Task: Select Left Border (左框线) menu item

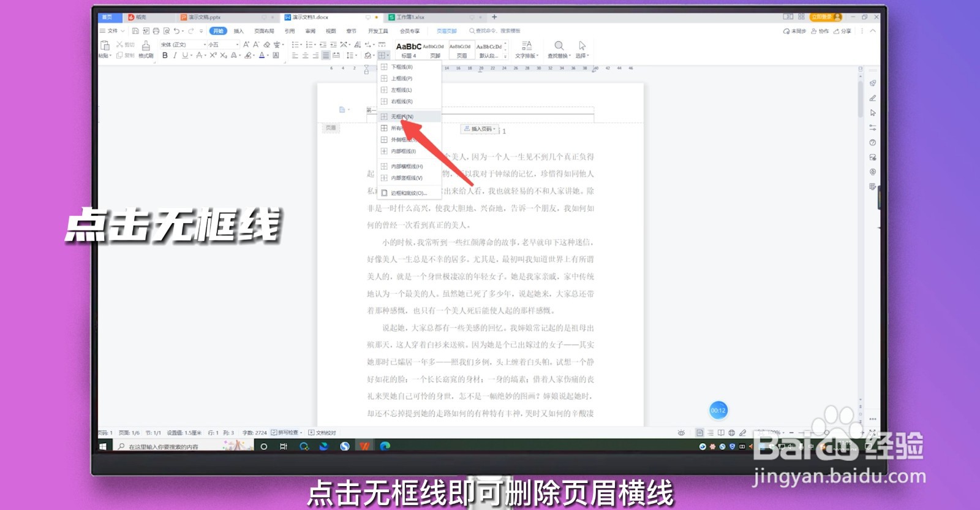Action: coord(409,90)
